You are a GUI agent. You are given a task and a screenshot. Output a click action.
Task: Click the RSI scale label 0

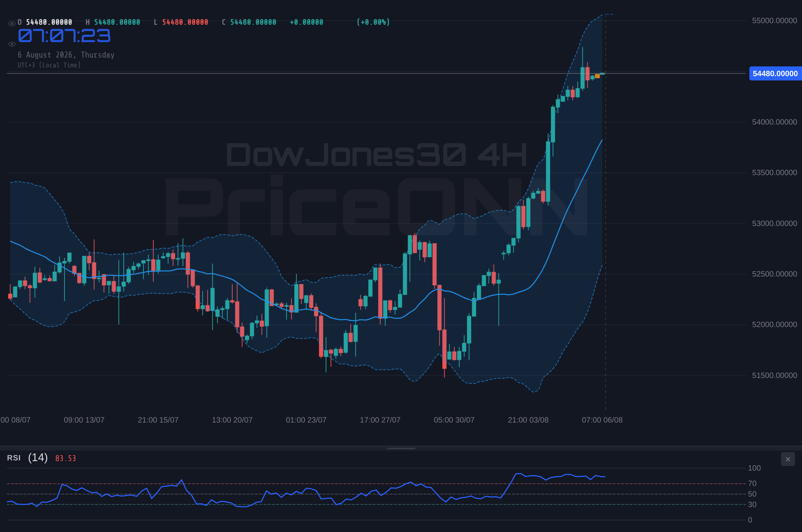pos(750,520)
